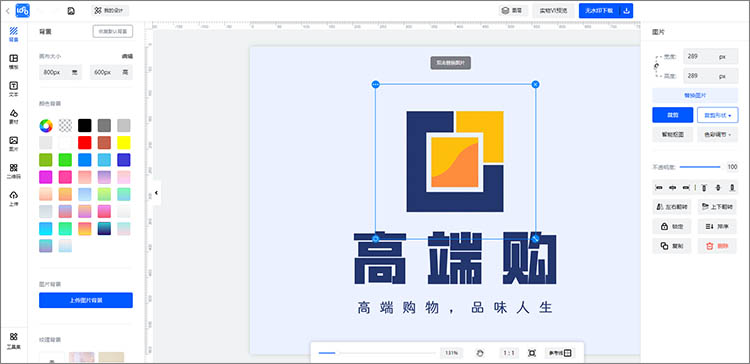750x364 pixels.
Task: Click the delete X handle on selection
Action: 536,85
